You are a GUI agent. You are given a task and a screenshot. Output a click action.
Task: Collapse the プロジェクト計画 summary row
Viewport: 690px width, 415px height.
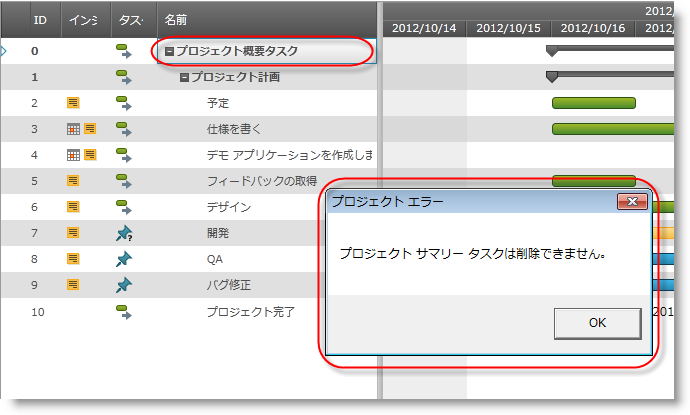tap(184, 77)
